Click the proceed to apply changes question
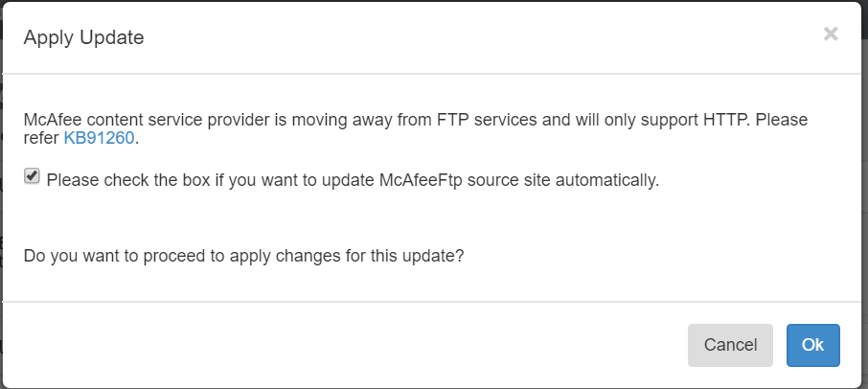This screenshot has width=868, height=389. coord(244,257)
